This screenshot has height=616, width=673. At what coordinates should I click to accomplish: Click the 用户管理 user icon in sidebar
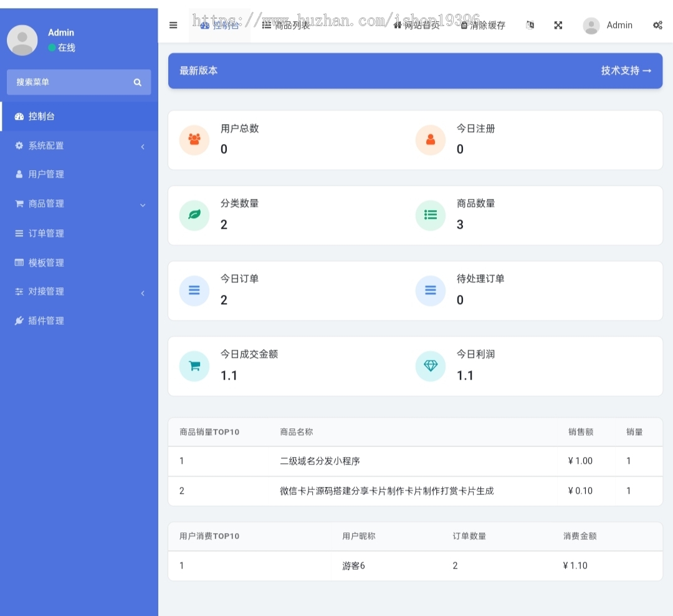click(19, 175)
